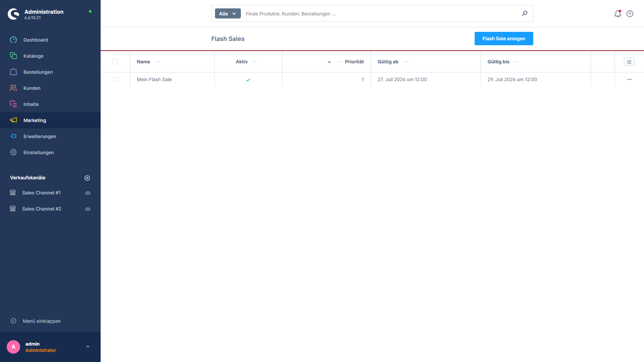Click the search magnifier icon
The image size is (644, 362).
coord(525,13)
